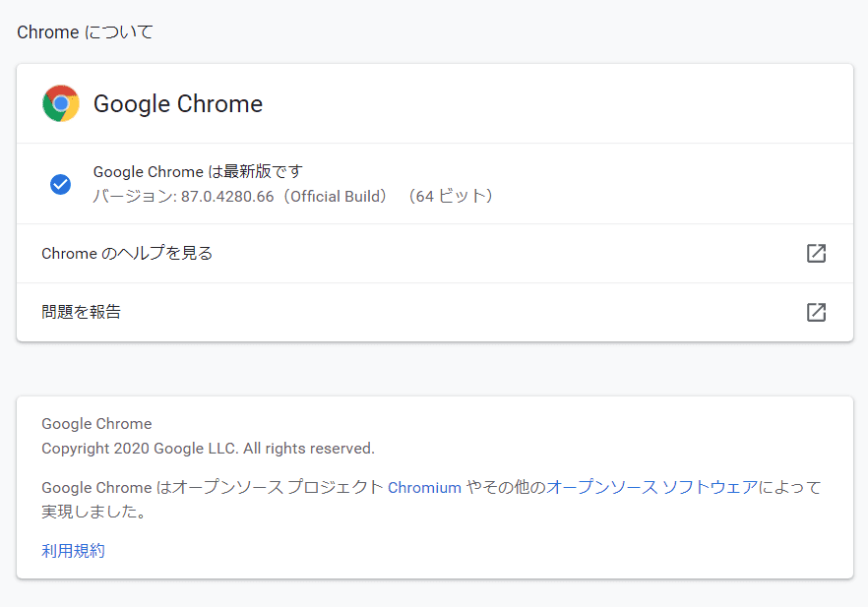
Task: Click the バージョン label text
Action: (x=131, y=196)
